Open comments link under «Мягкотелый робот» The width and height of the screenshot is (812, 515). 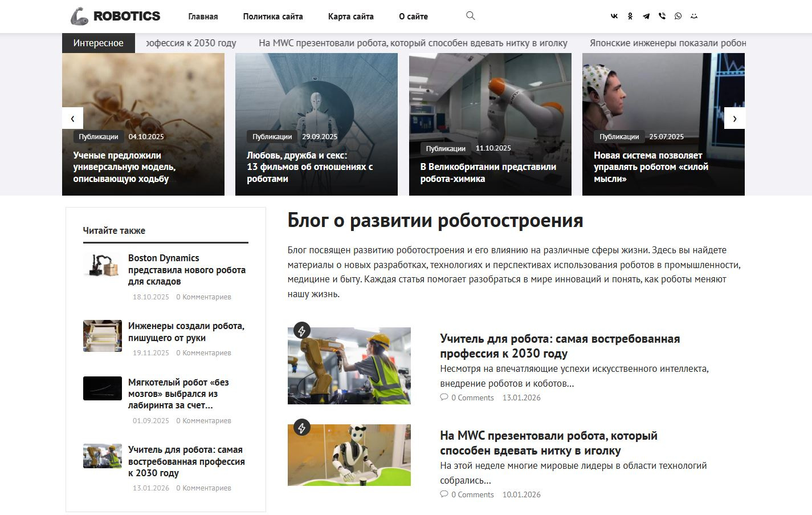[x=203, y=421]
